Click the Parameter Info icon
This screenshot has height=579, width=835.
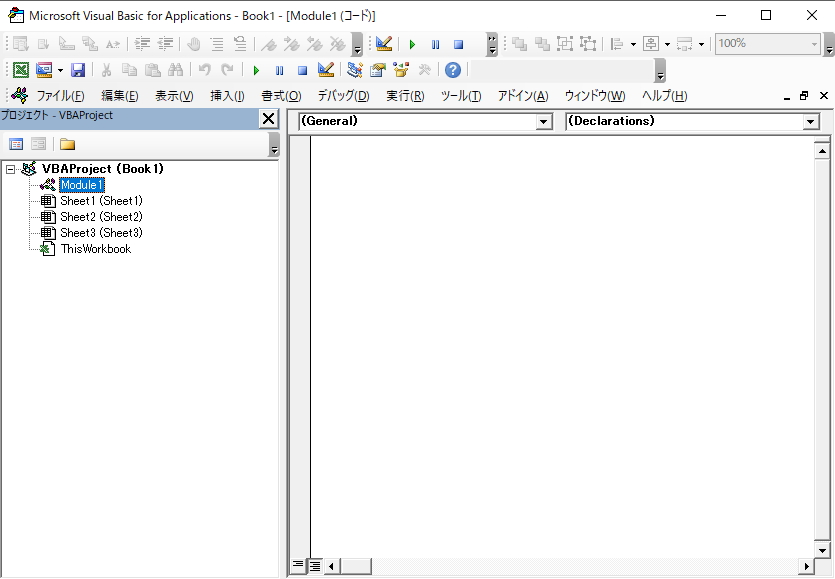pyautogui.click(x=90, y=44)
